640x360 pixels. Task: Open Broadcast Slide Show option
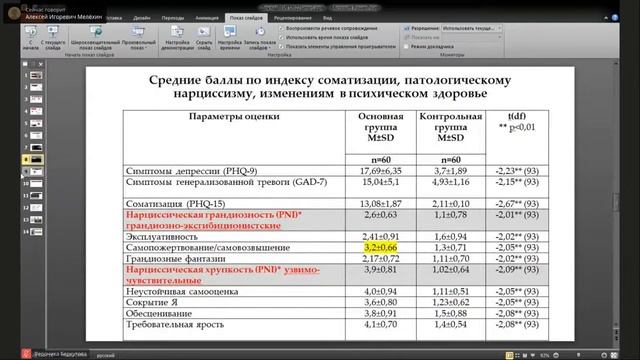point(96,38)
